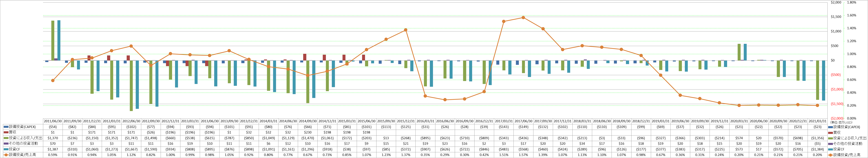Viewport: 868px width, 158px height.
Task: Select the ($1,356) cell under 2021/03/31
Action: pos(817,138)
